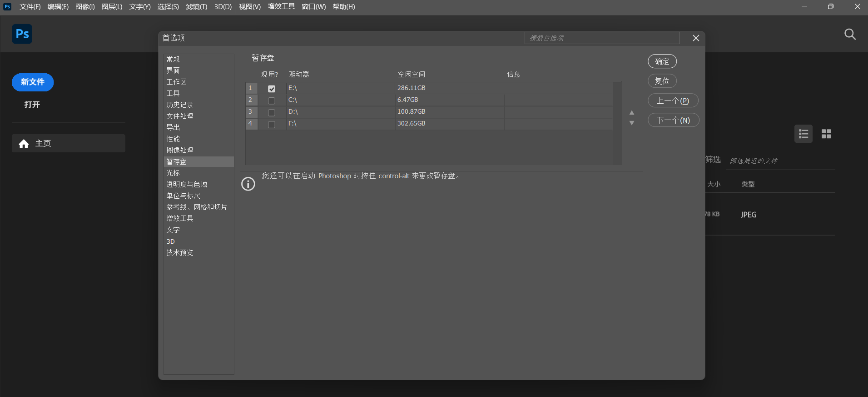The height and width of the screenshot is (397, 868).
Task: Open the 视图(V) menu
Action: pyautogui.click(x=250, y=7)
